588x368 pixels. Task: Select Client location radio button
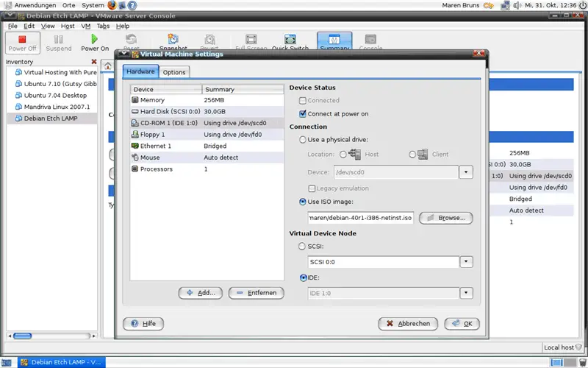(412, 155)
